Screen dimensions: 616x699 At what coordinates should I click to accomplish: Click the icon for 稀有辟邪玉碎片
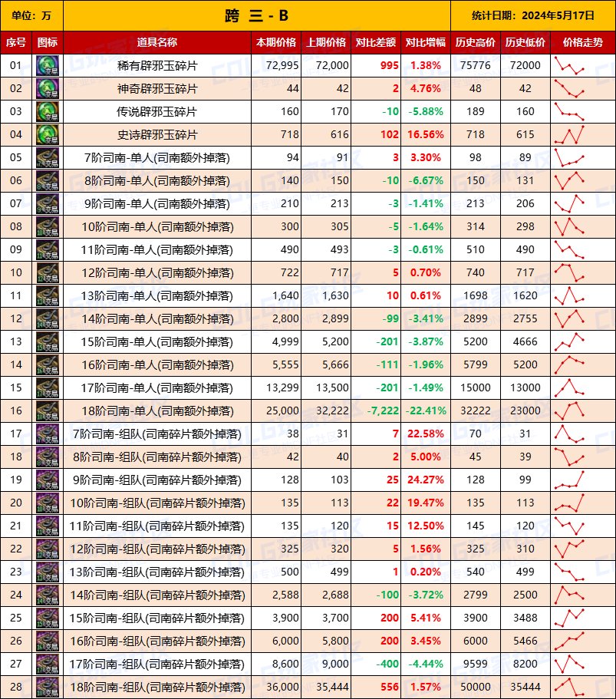[48, 65]
